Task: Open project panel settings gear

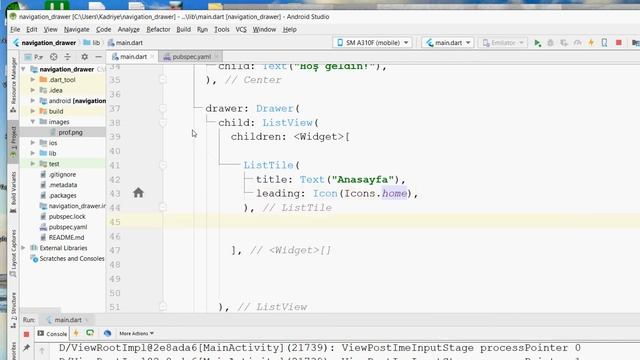Action: (84, 57)
